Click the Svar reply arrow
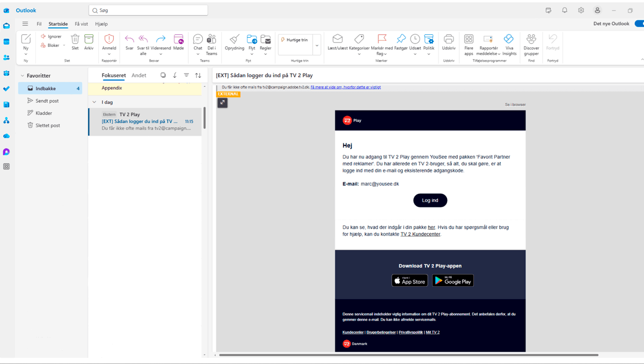644x364 pixels. click(129, 40)
